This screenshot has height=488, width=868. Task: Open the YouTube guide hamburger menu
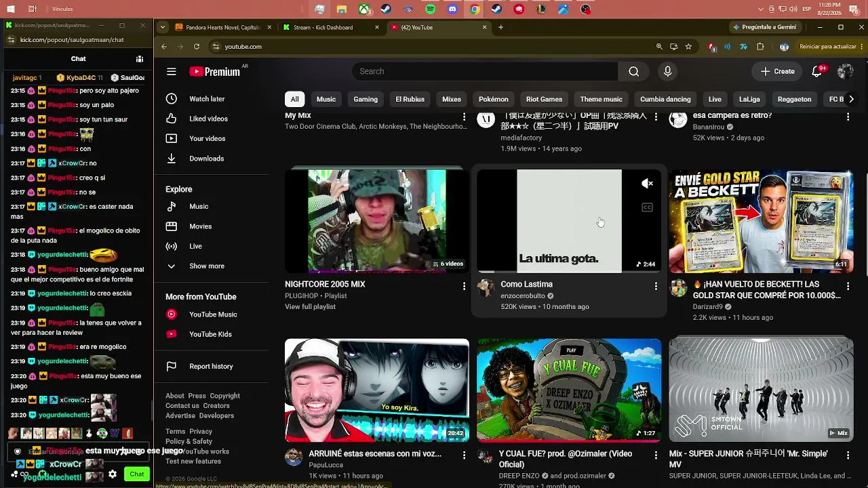point(172,71)
